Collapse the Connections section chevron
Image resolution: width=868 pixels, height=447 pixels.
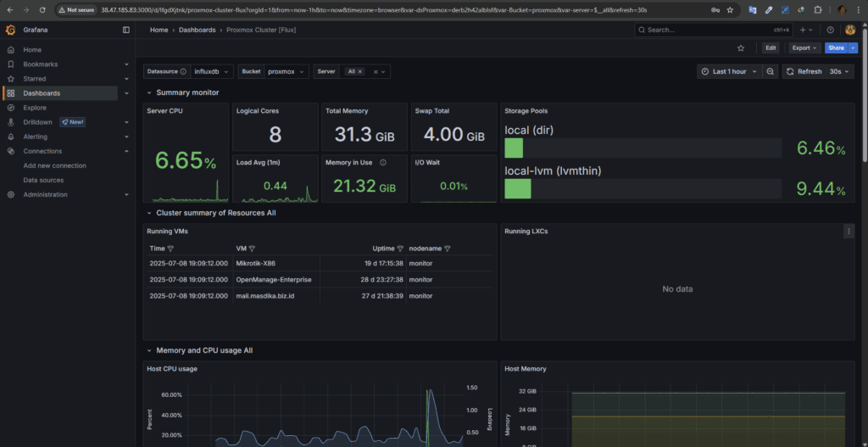127,151
